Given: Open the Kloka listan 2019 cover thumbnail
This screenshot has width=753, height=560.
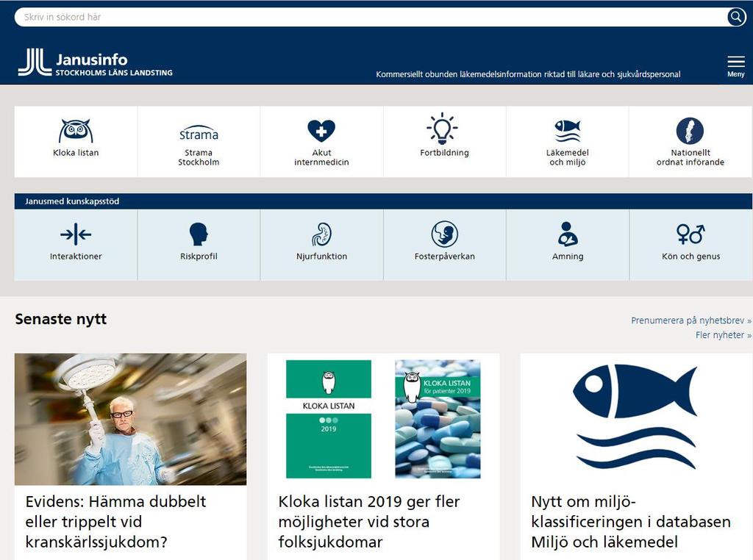Looking at the screenshot, I should (383, 420).
